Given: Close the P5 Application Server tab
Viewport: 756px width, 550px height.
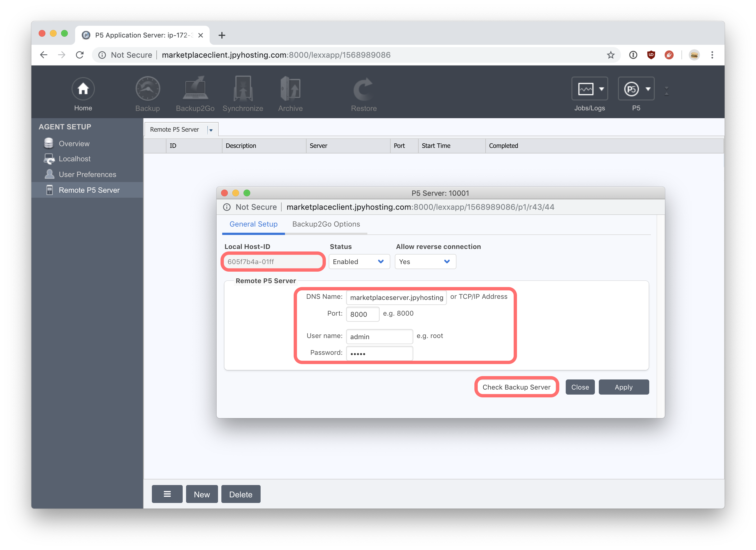Looking at the screenshot, I should [x=201, y=35].
